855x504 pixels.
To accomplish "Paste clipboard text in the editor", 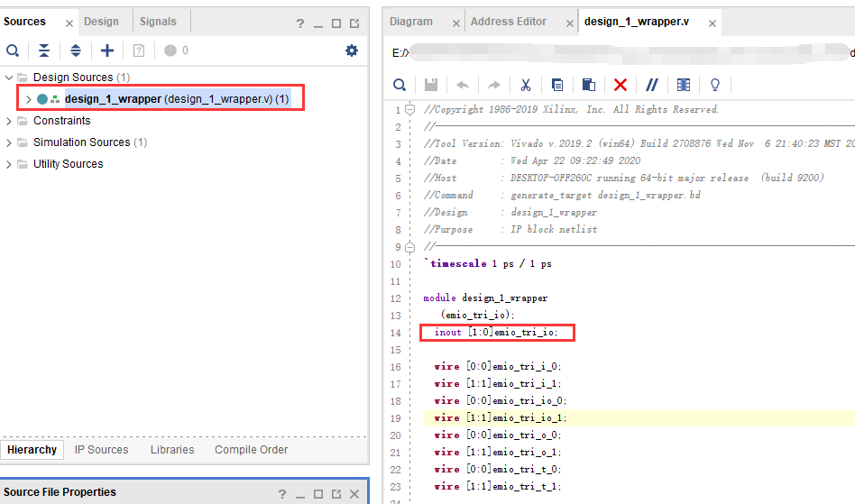I will (x=589, y=85).
